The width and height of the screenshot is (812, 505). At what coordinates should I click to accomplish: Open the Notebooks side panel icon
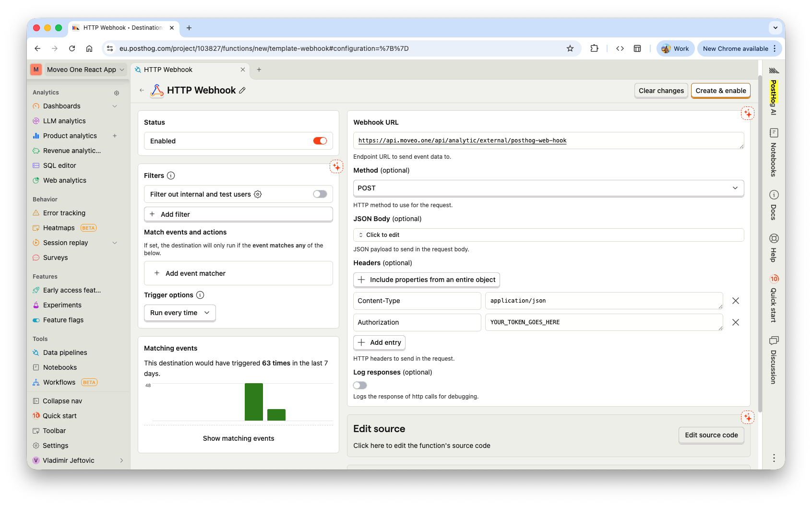(774, 133)
